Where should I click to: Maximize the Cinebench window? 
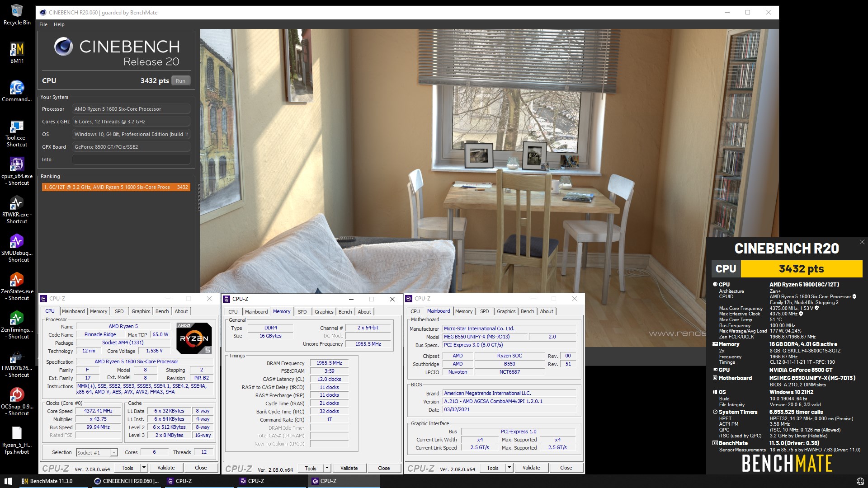pyautogui.click(x=748, y=13)
